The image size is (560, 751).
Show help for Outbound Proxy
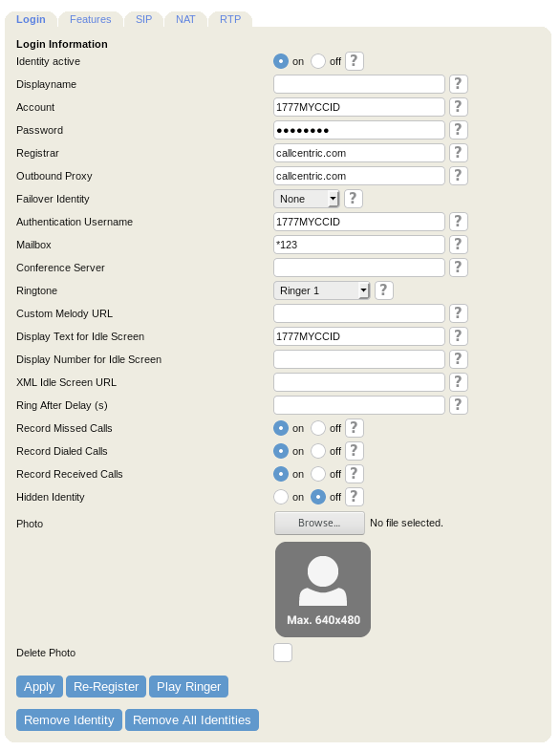(x=458, y=176)
